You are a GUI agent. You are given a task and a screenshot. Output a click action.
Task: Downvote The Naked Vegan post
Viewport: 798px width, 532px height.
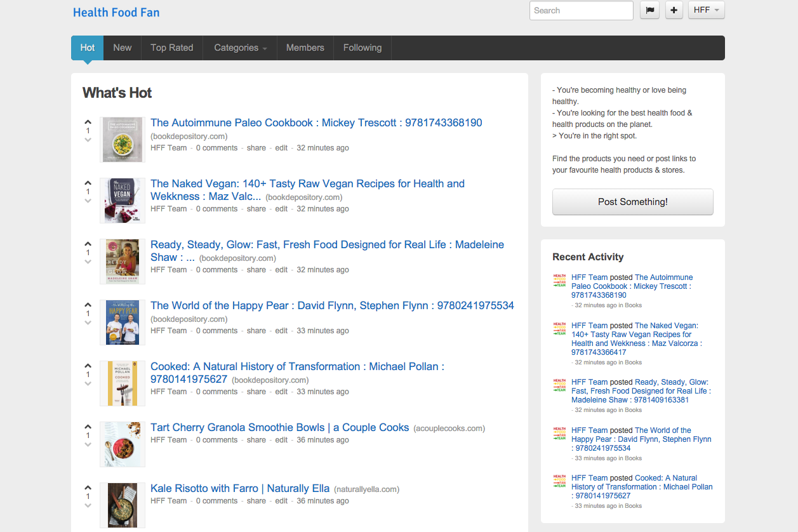point(88,201)
